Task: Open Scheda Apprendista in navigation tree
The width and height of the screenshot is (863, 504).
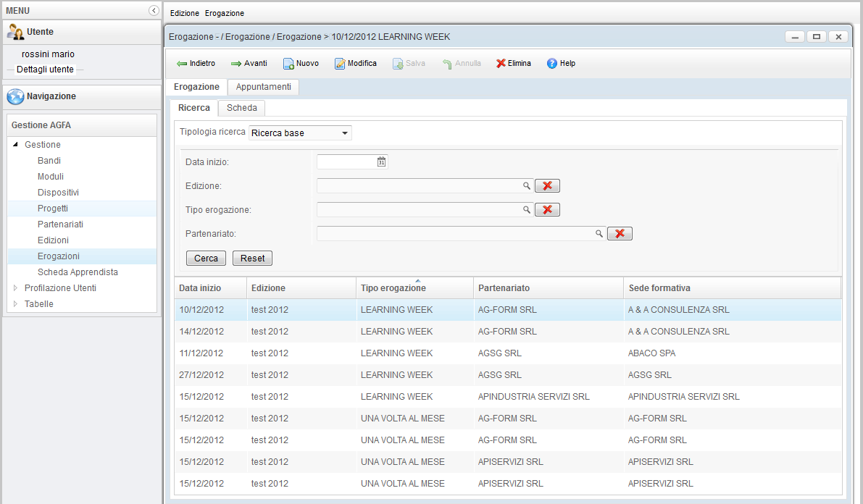Action: click(x=78, y=272)
